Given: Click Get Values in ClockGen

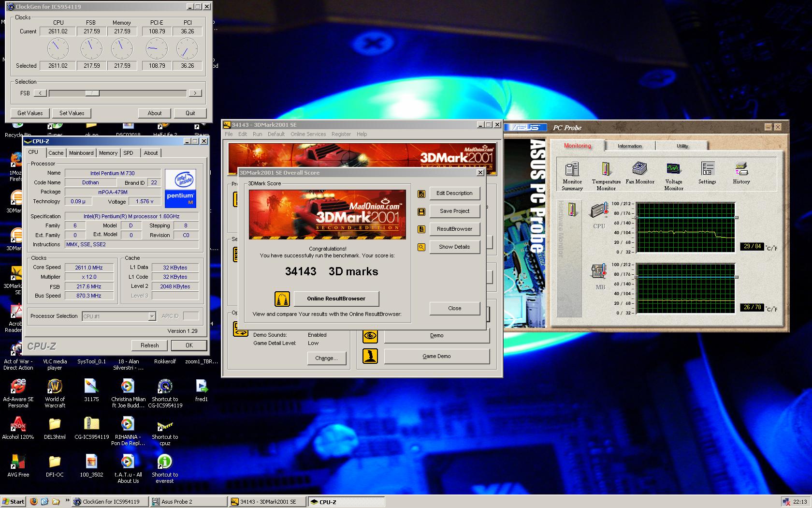Looking at the screenshot, I should [30, 113].
